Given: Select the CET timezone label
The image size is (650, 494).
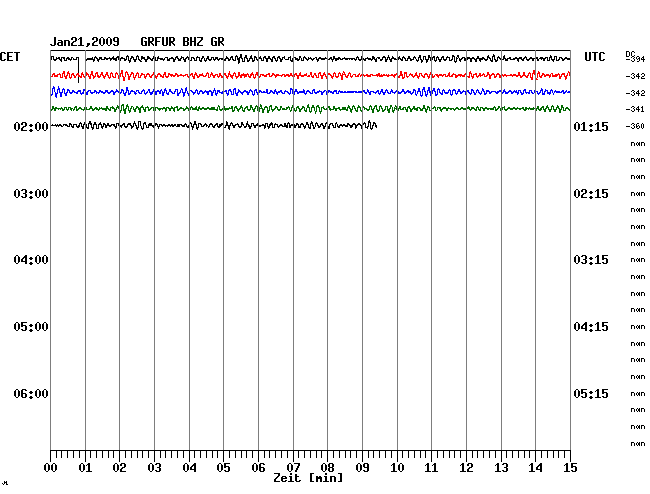Looking at the screenshot, I should tap(10, 57).
